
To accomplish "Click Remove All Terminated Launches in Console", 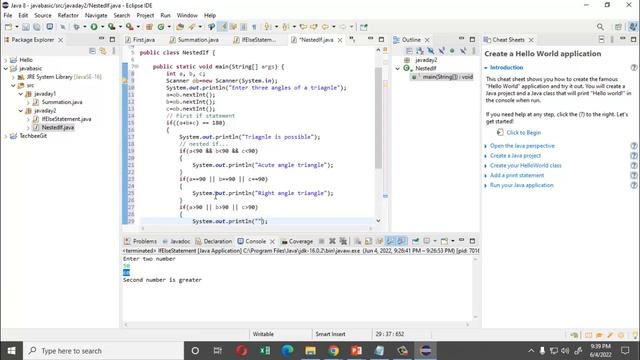I will 343,241.
